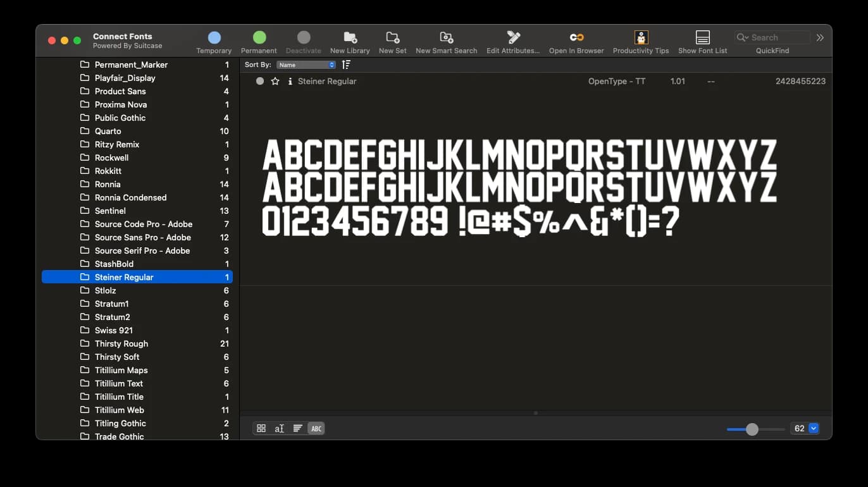868x487 pixels.
Task: Click the Temporary activation icon
Action: coord(214,38)
